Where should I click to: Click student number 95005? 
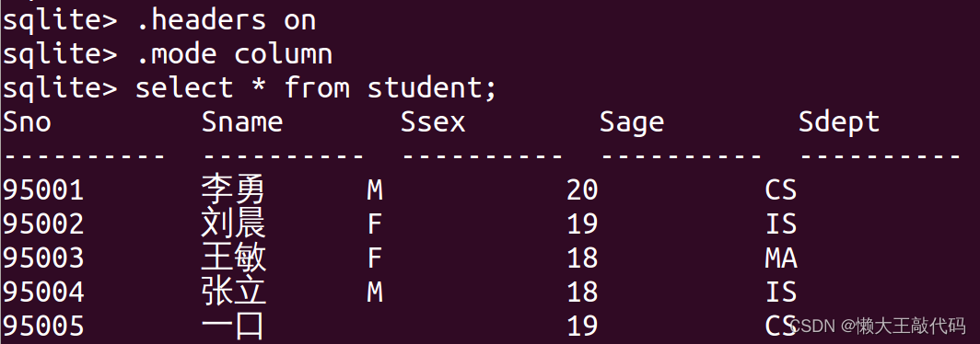(x=43, y=326)
